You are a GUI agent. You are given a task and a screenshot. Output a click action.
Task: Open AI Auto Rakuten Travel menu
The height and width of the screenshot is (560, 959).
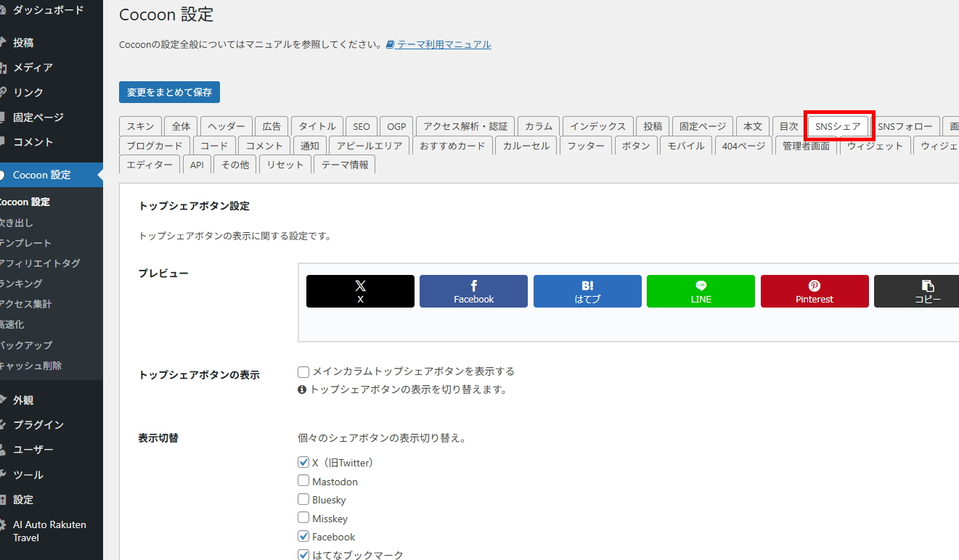[x=49, y=531]
